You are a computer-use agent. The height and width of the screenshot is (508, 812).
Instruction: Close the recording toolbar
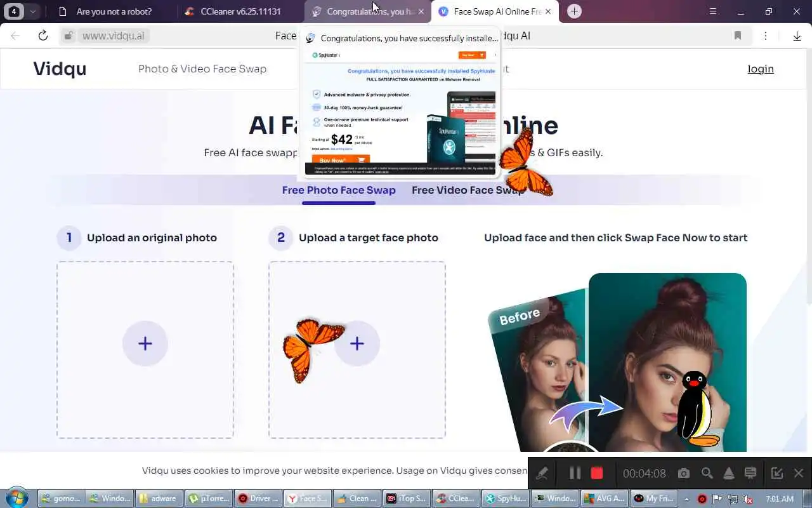799,473
